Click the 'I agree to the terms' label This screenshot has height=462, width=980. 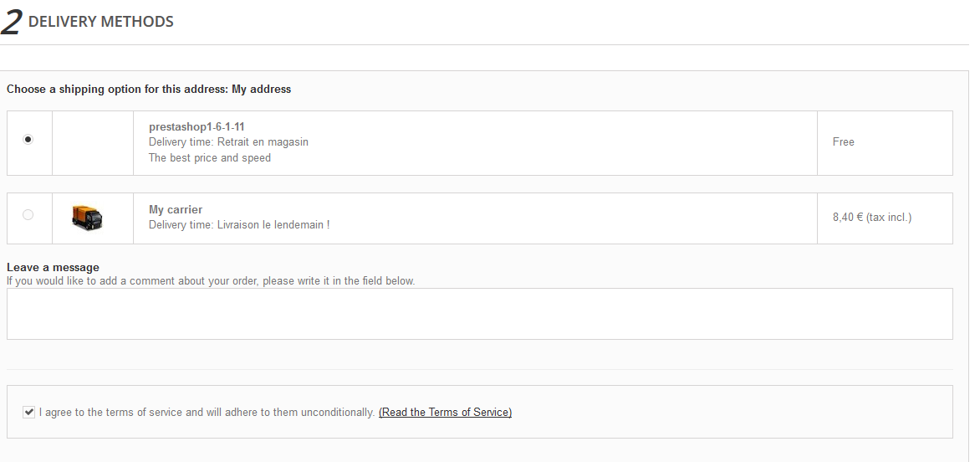[x=207, y=413]
